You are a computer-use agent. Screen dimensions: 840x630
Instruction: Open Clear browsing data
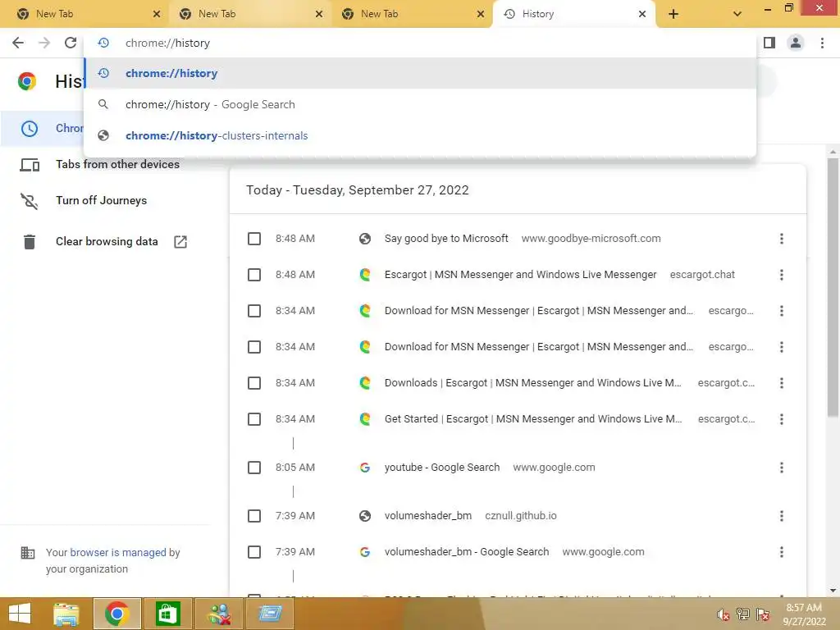click(107, 242)
